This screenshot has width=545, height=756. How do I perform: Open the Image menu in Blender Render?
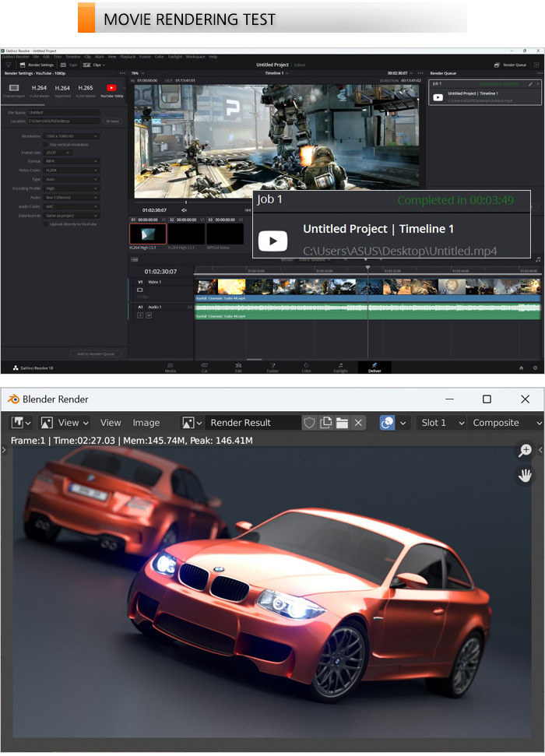pos(146,423)
